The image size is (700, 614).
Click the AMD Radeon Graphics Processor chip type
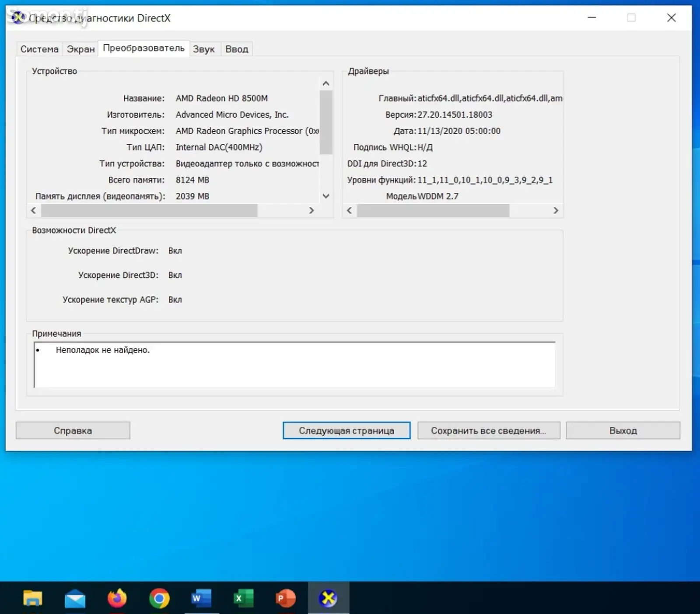coord(247,131)
